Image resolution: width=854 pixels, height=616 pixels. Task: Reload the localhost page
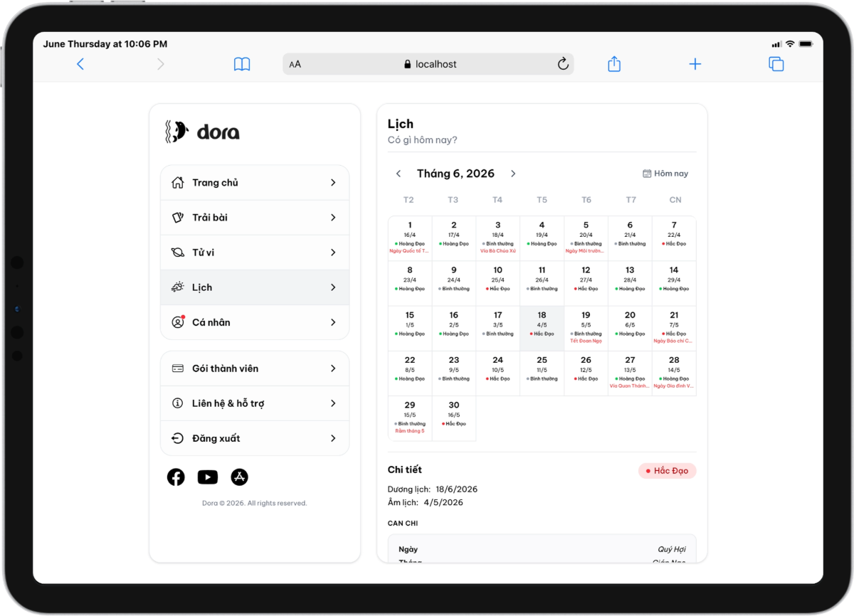[x=563, y=64]
